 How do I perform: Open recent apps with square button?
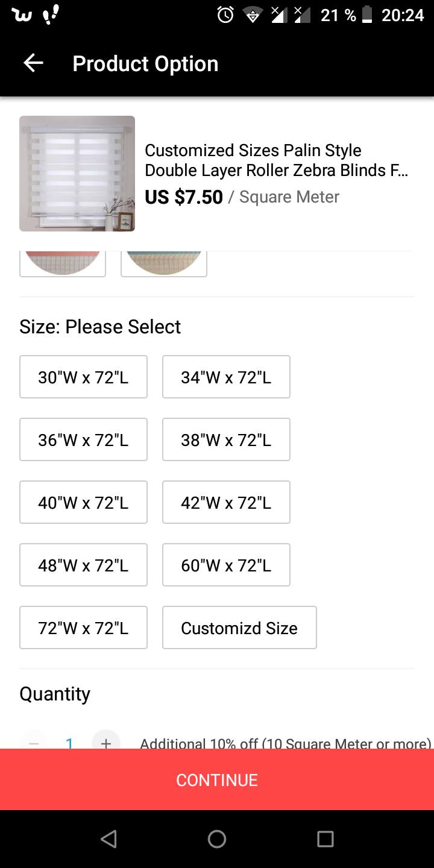click(x=325, y=838)
